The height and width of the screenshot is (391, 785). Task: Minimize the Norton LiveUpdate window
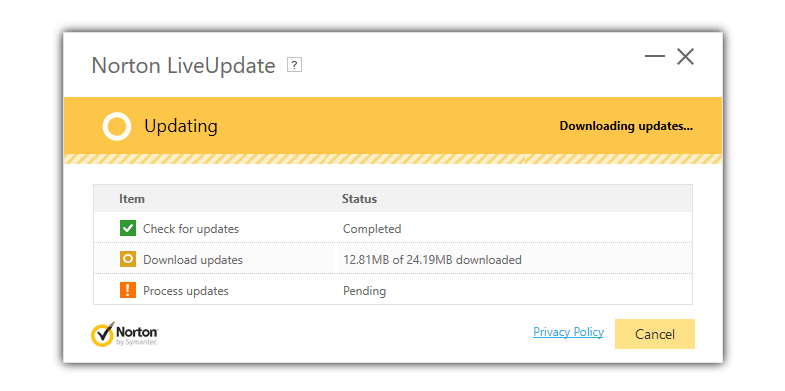654,56
